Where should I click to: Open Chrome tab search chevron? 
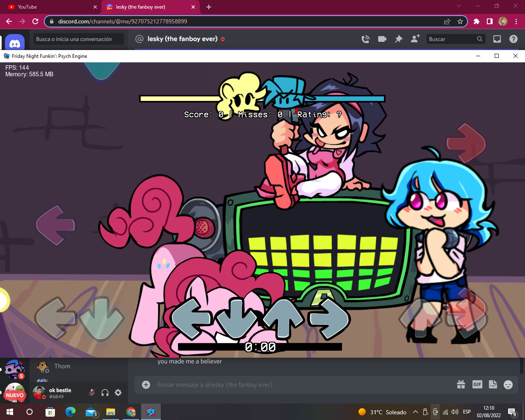459,6
